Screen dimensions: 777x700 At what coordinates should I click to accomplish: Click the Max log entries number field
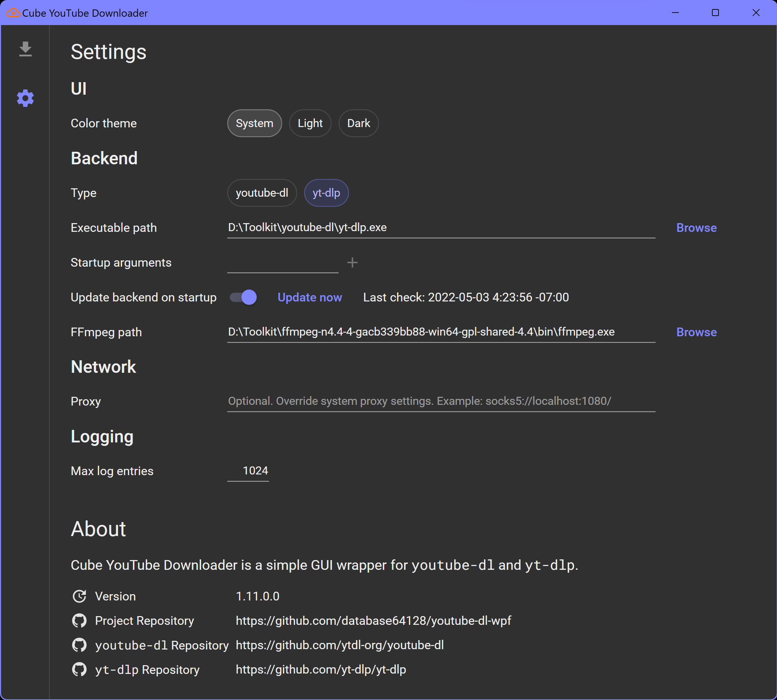click(248, 471)
